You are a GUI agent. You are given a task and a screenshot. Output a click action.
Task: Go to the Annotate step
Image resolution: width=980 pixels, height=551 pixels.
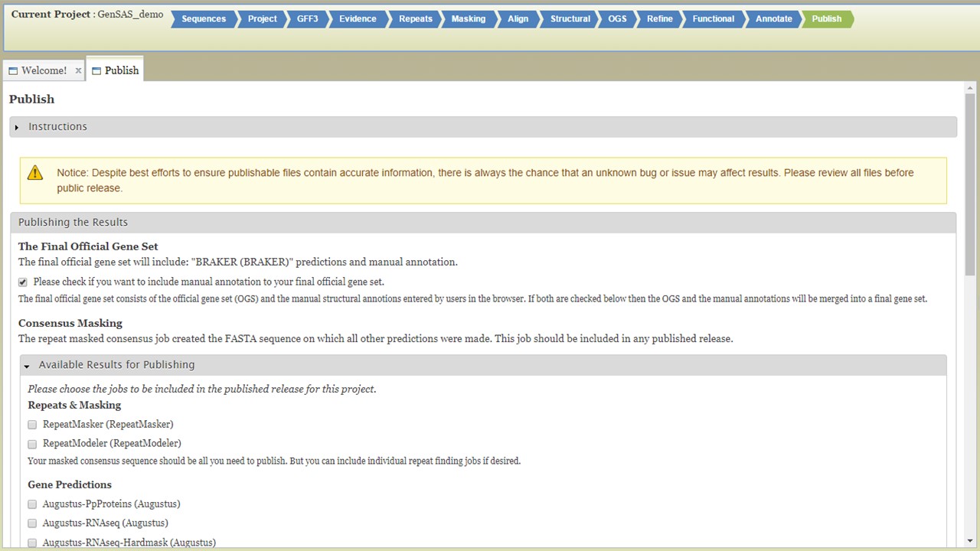[x=773, y=19]
